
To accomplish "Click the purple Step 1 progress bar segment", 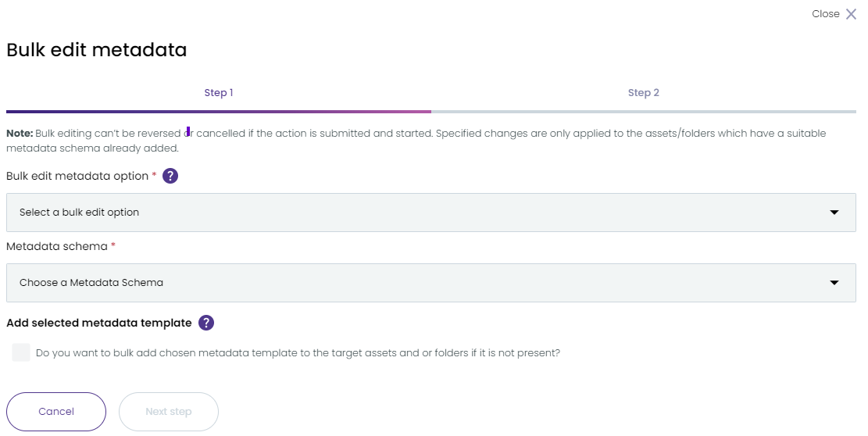I will pos(219,112).
